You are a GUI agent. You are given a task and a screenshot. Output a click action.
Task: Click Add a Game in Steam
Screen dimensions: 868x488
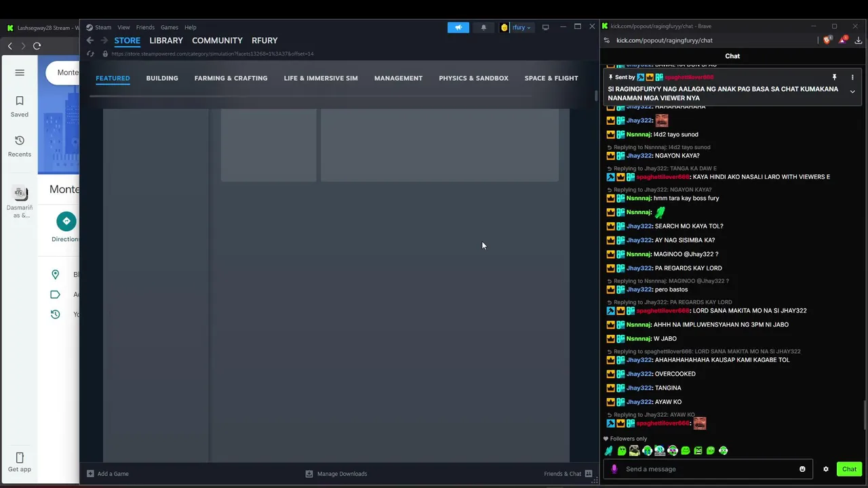108,474
